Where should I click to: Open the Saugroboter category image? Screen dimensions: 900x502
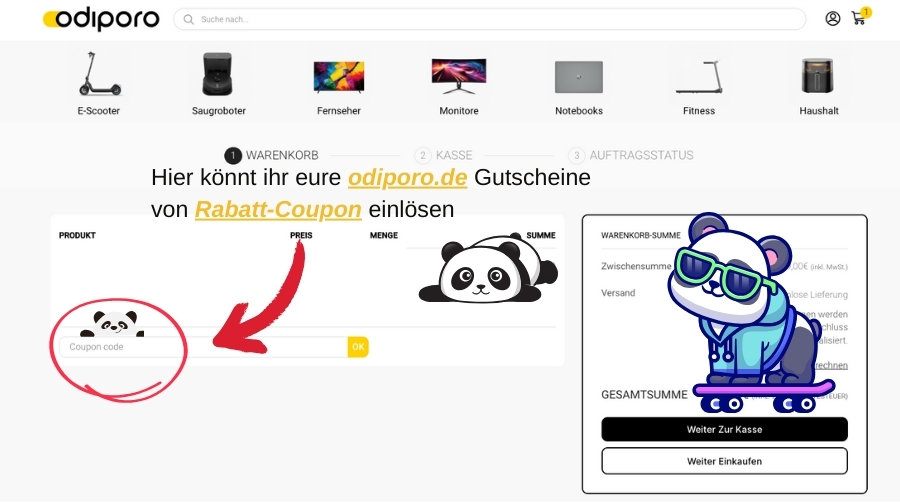point(218,74)
